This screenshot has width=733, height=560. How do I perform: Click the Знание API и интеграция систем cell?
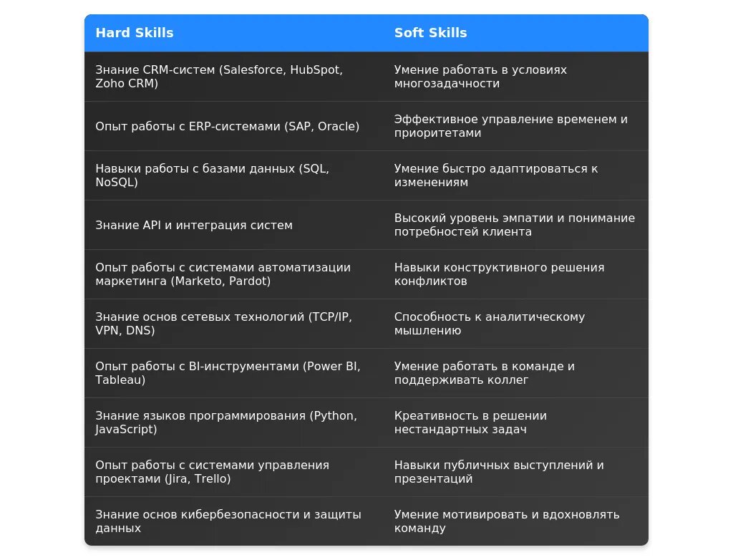(194, 225)
